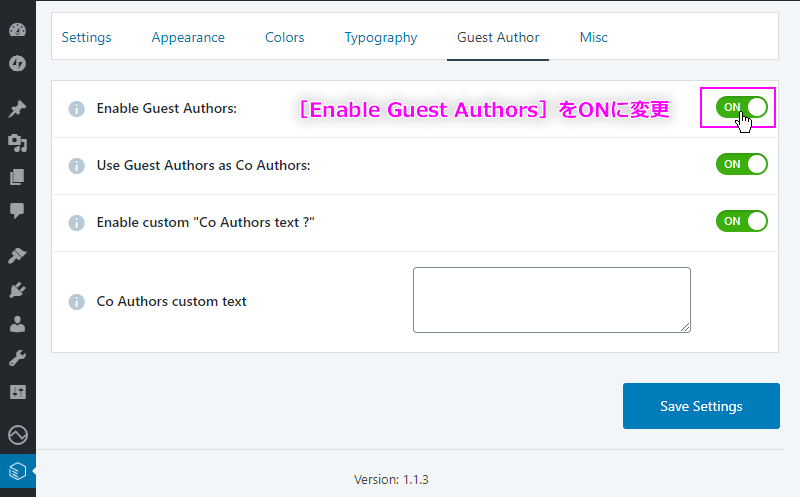Screen dimensions: 800x497
Task: Open the Misc tab
Action: 593,37
